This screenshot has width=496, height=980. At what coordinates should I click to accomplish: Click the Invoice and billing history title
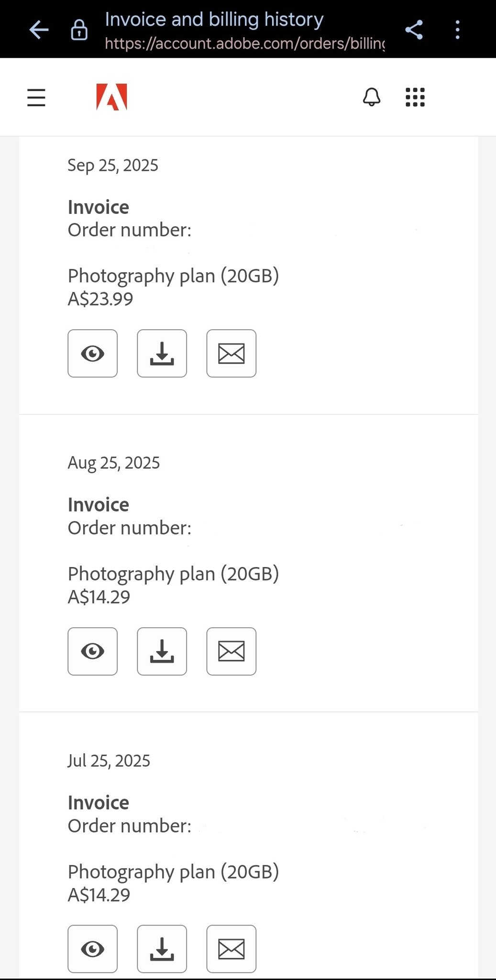click(214, 20)
